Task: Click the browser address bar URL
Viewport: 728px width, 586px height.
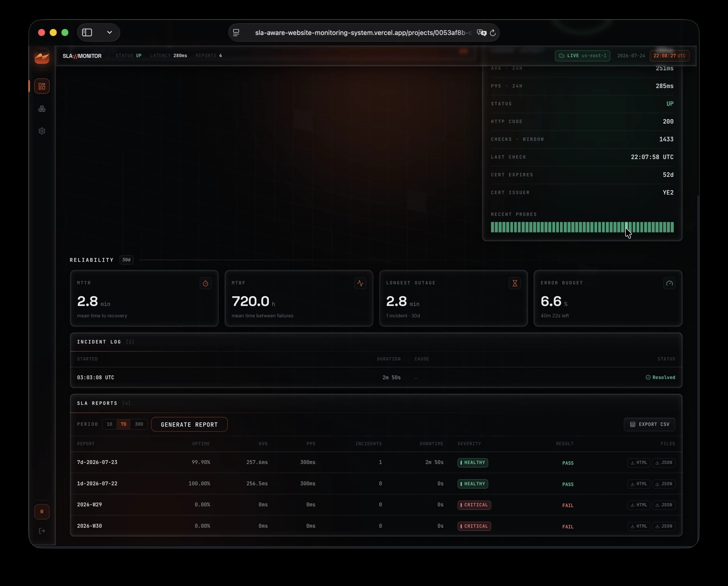Action: 363,33
